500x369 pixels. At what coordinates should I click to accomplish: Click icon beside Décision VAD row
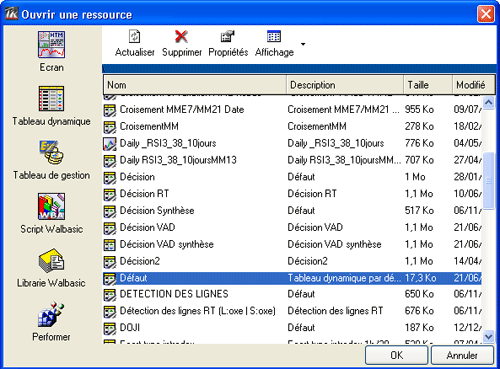coord(110,228)
